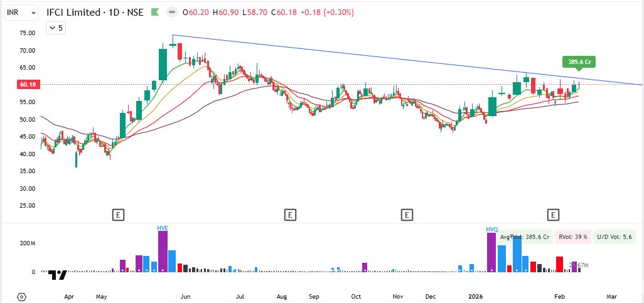Click the purple HVQ volume bar
The width and height of the screenshot is (644, 303).
491,252
